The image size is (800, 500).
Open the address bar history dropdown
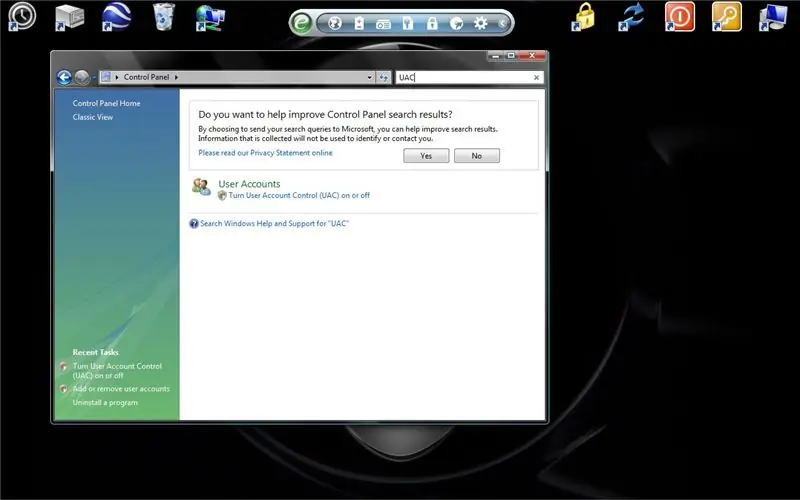tap(370, 77)
